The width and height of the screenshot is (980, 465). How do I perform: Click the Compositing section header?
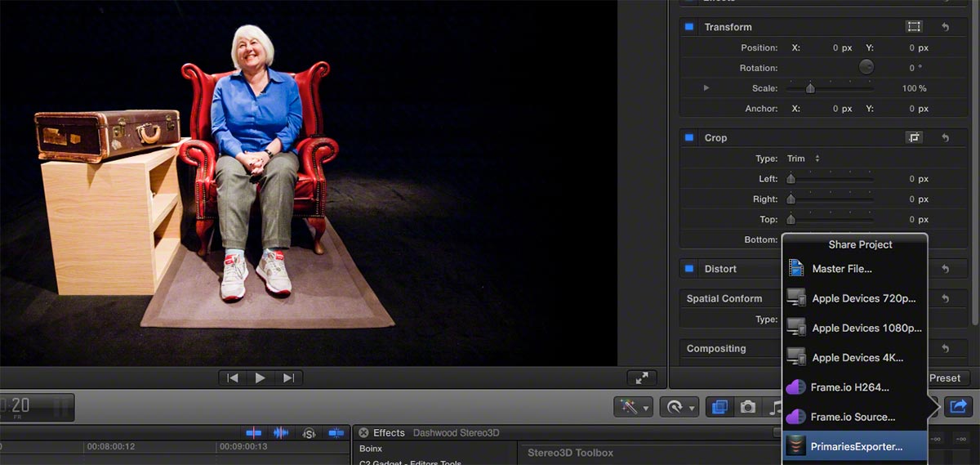click(x=716, y=348)
